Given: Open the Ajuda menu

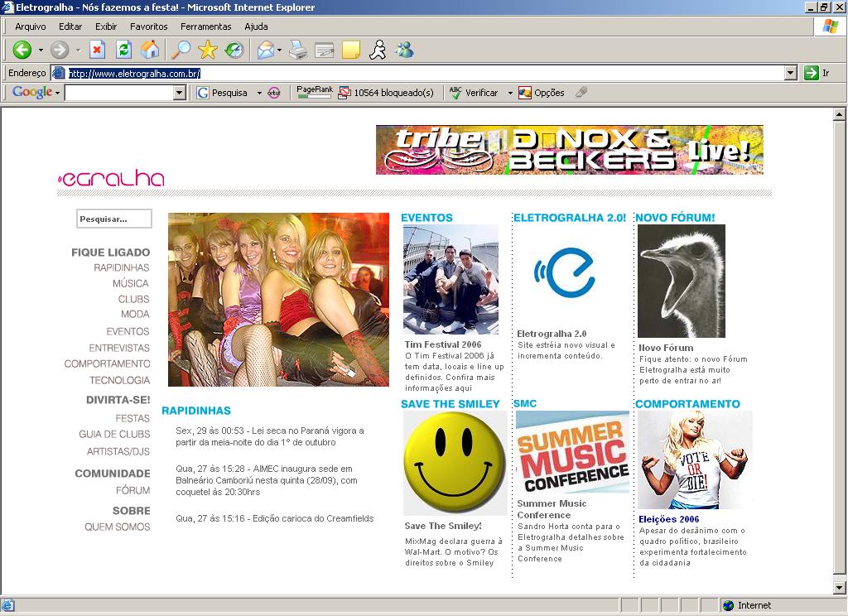Looking at the screenshot, I should 257,26.
